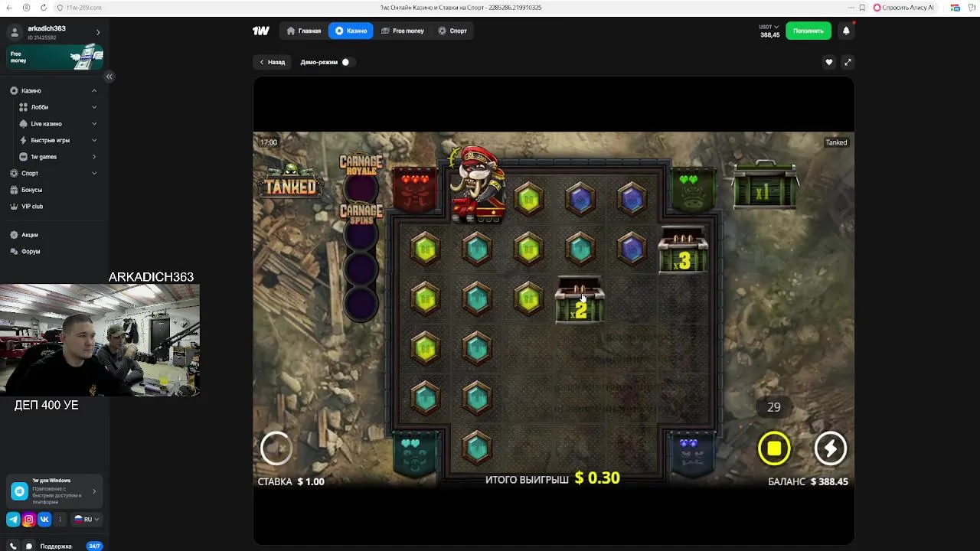
Task: Expand the Казино sidebar section
Action: point(94,90)
